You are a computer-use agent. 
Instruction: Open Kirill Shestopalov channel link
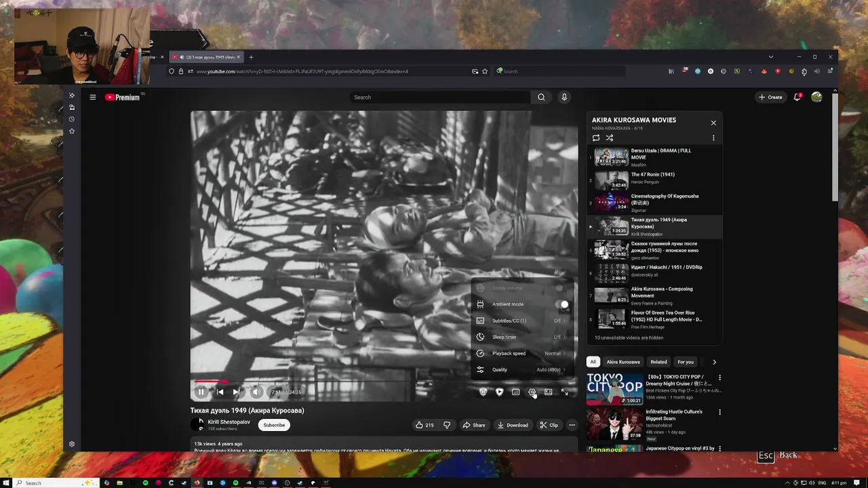pyautogui.click(x=229, y=422)
